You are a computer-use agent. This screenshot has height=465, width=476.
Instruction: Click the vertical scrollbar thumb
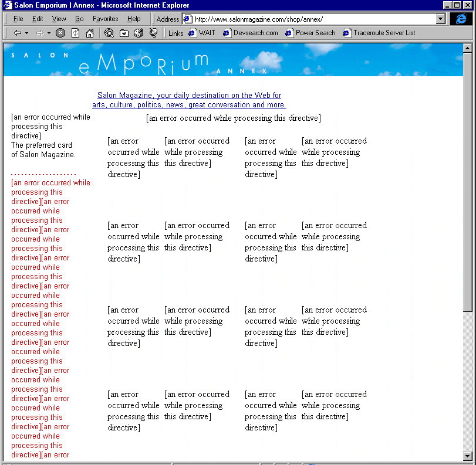coord(468,182)
